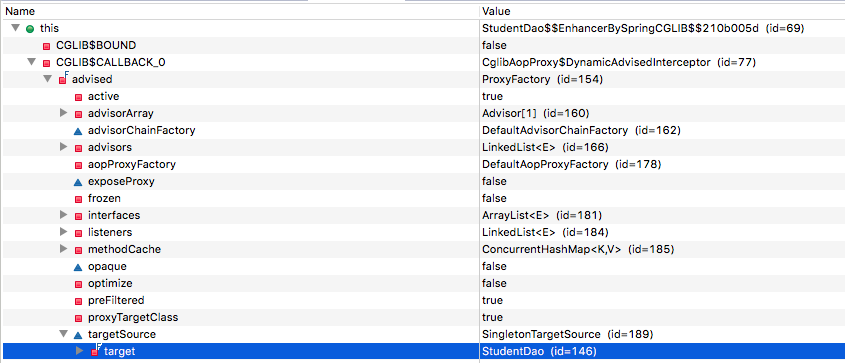Sort by the Name column header

point(240,11)
